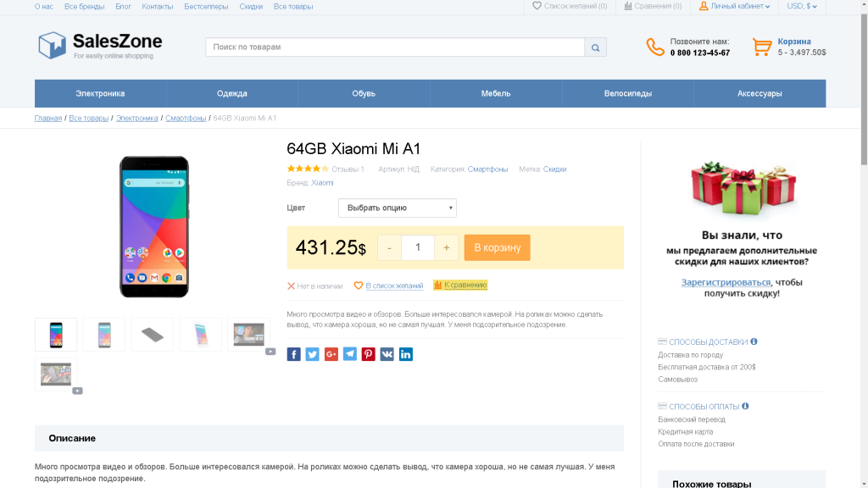Click the heart icon beside В список желаний
The image size is (868, 488).
(x=359, y=286)
